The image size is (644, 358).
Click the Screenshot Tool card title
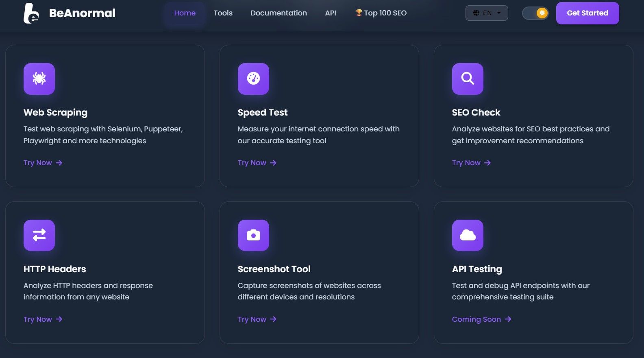click(274, 269)
